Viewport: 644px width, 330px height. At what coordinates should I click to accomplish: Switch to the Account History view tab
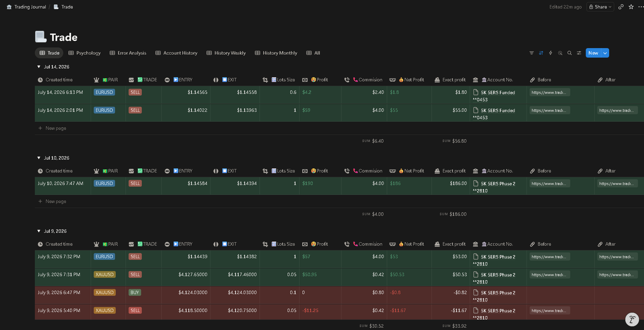(176, 53)
